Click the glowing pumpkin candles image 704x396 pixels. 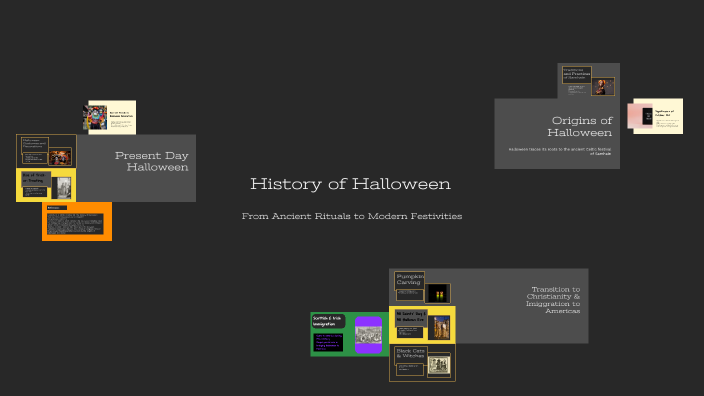click(x=438, y=294)
